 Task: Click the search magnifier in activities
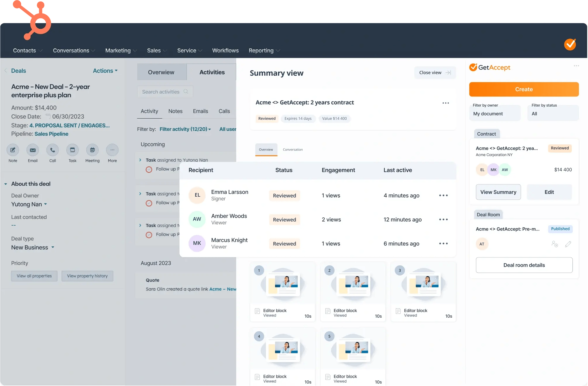(x=186, y=91)
